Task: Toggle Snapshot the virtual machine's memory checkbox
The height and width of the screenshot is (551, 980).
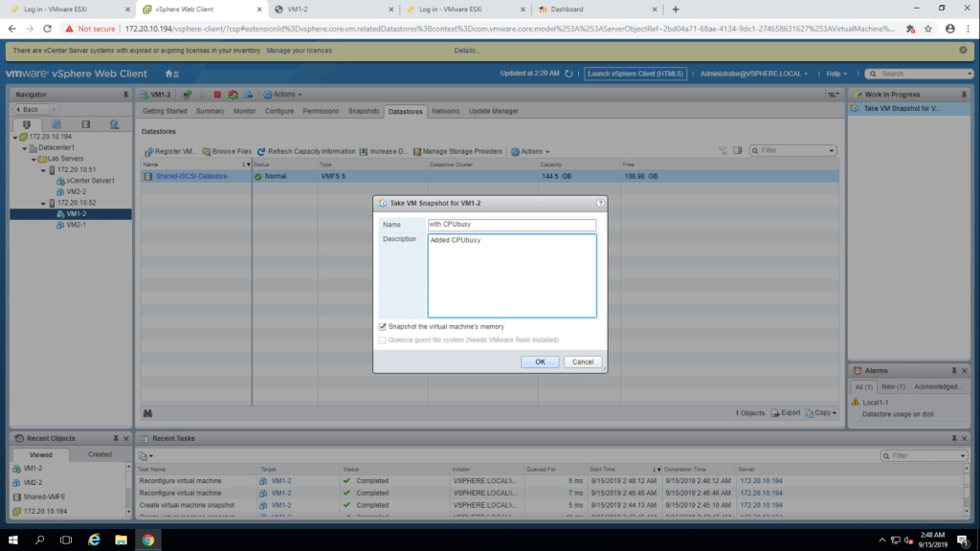Action: click(383, 327)
